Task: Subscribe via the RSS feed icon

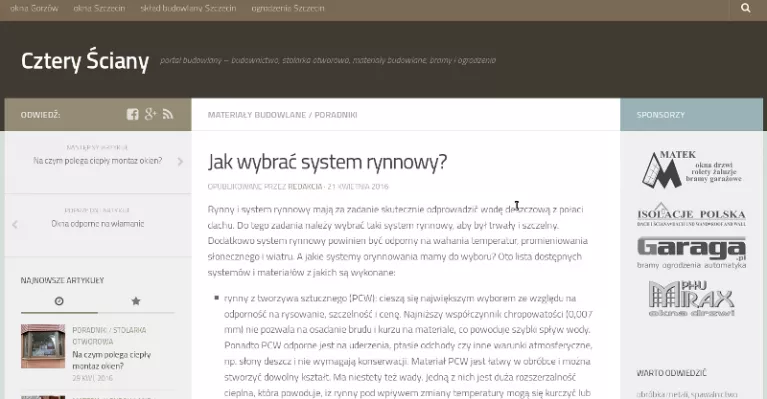Action: 168,114
